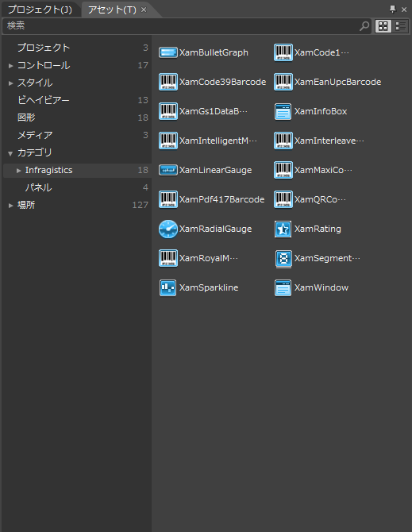Image resolution: width=412 pixels, height=532 pixels.
Task: Pin the assets panel with pushpin
Action: pyautogui.click(x=393, y=10)
